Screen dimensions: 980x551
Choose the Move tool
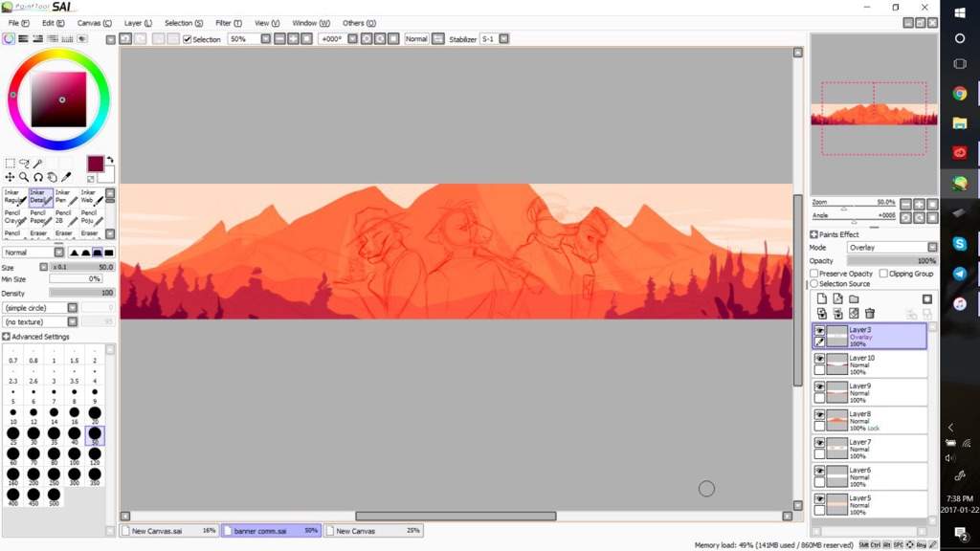[x=10, y=177]
